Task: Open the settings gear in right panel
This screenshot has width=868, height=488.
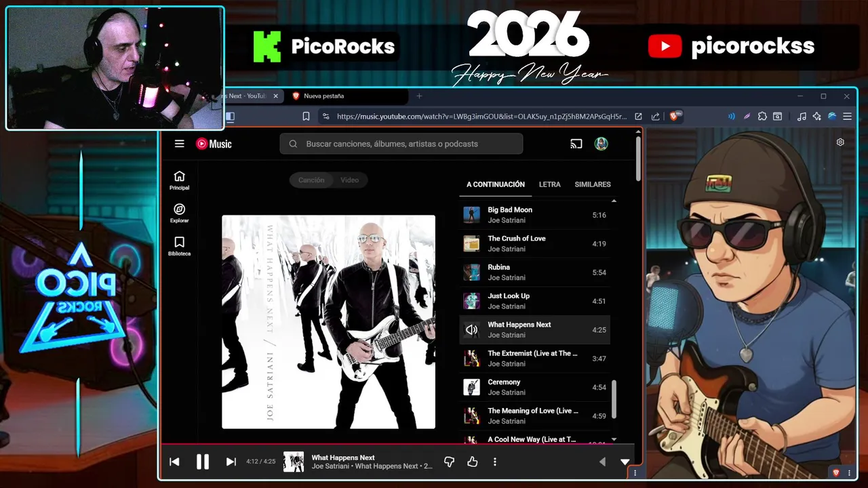Action: [x=840, y=142]
